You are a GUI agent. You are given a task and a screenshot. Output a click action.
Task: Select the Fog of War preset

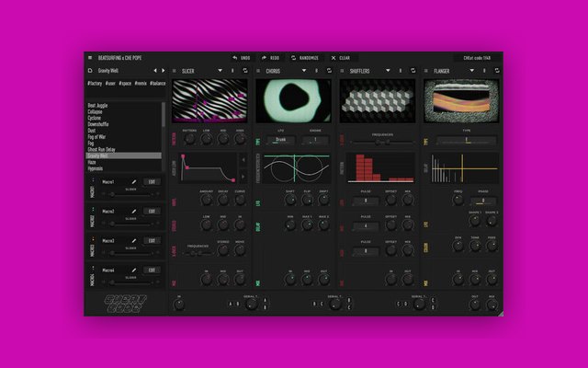click(x=96, y=137)
